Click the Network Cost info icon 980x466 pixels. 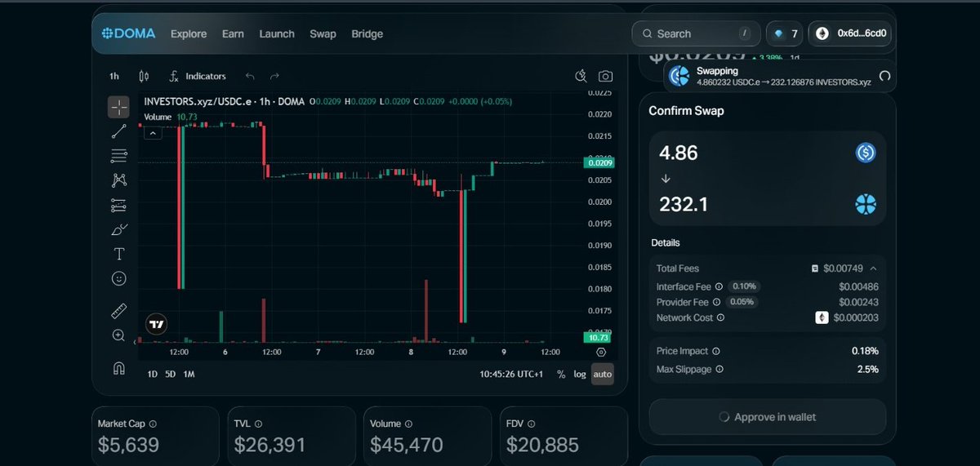point(721,317)
